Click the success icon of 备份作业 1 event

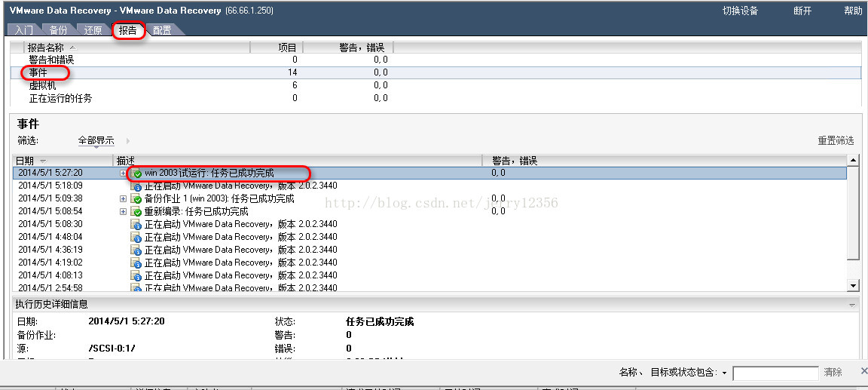tap(136, 199)
